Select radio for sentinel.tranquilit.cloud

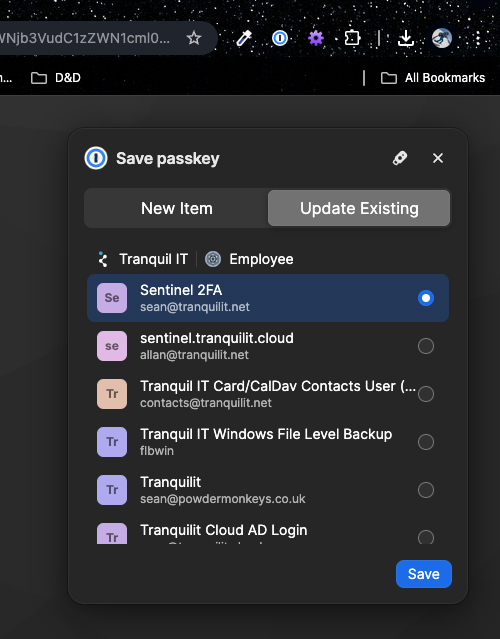(426, 346)
